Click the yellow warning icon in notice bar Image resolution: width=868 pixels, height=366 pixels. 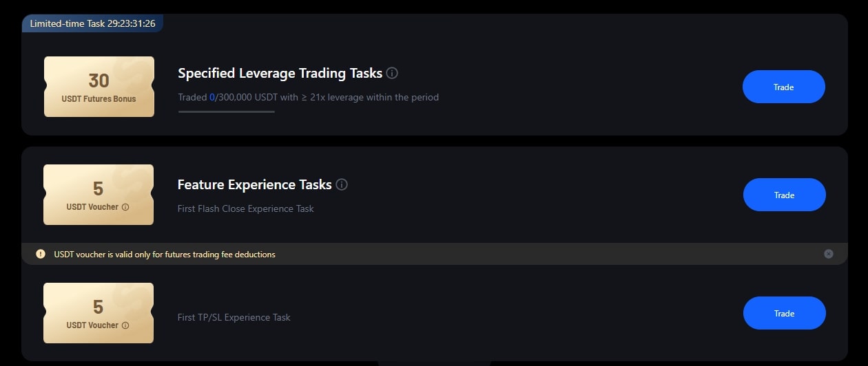[41, 254]
